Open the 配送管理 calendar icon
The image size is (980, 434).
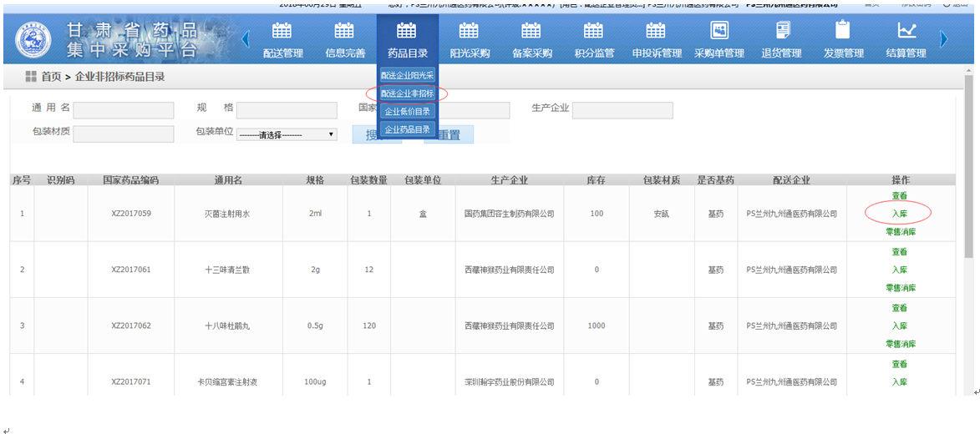[x=282, y=29]
